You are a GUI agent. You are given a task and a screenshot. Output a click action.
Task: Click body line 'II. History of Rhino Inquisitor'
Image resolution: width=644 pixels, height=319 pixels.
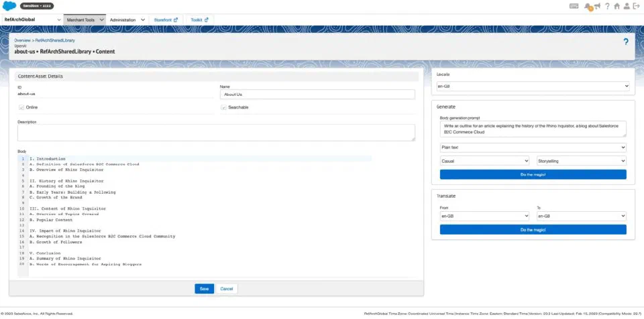66,181
